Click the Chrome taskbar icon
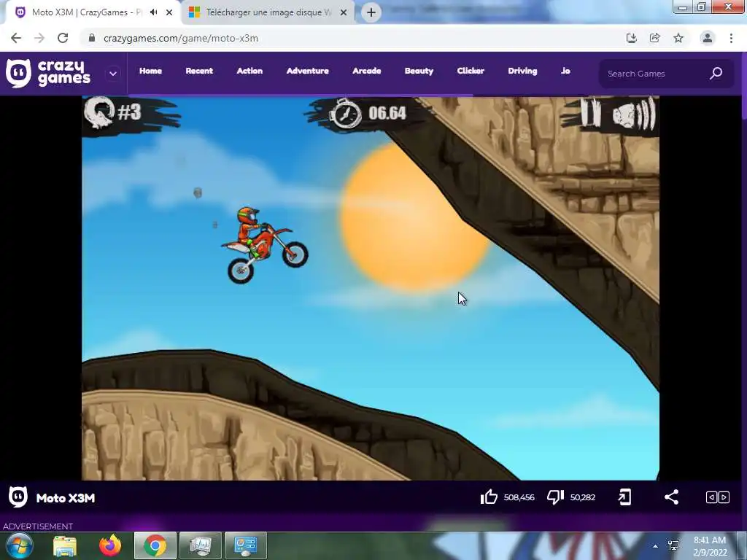Screen dimensions: 747x560 tap(155, 545)
